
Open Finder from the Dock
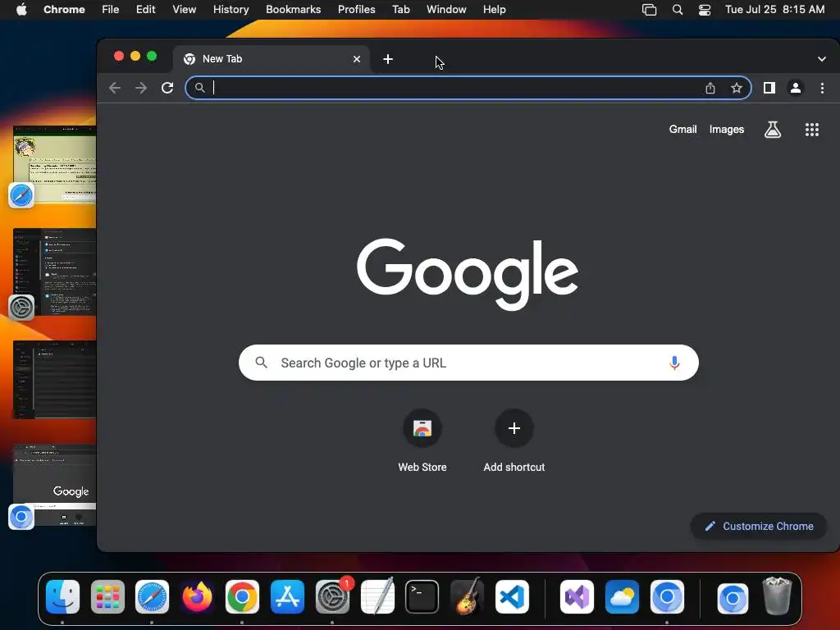tap(62, 597)
